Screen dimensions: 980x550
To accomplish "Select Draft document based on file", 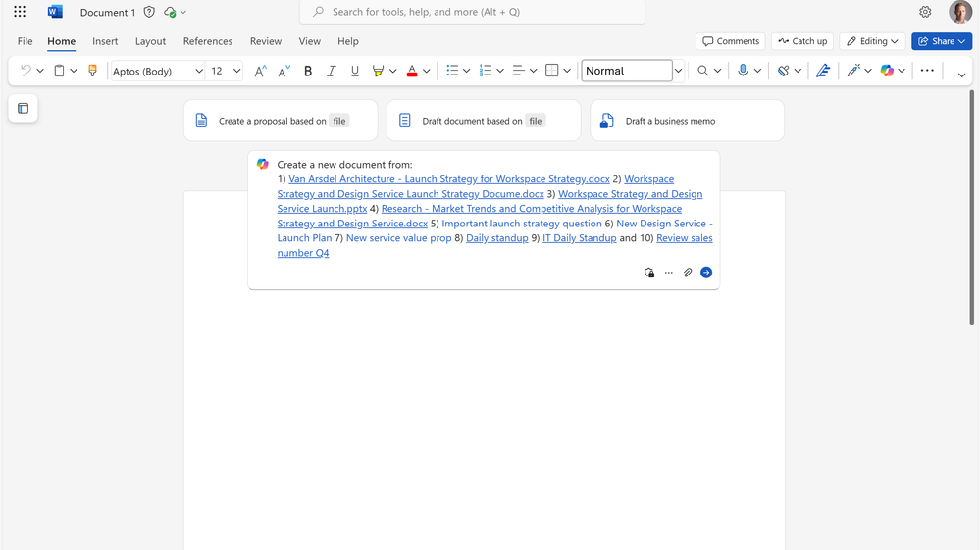I will tap(484, 121).
